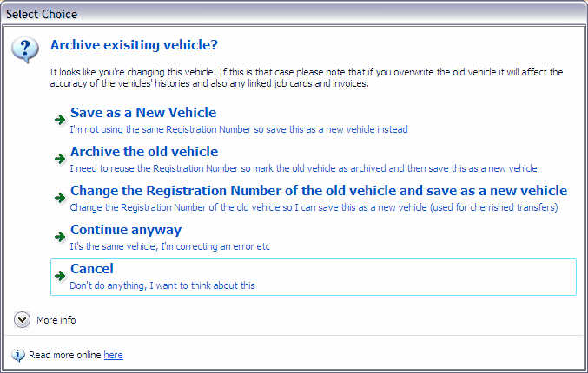Click 'I need to reuse the Registration Number' text
588x373 pixels.
tap(303, 168)
